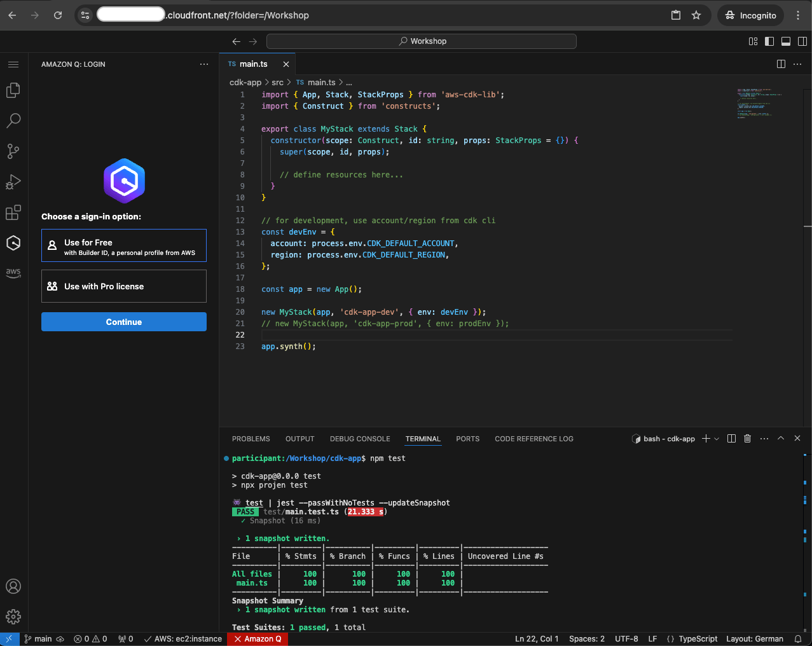Screen dimensions: 812x646
Task: Click the ports forwarded status item
Action: [126, 639]
